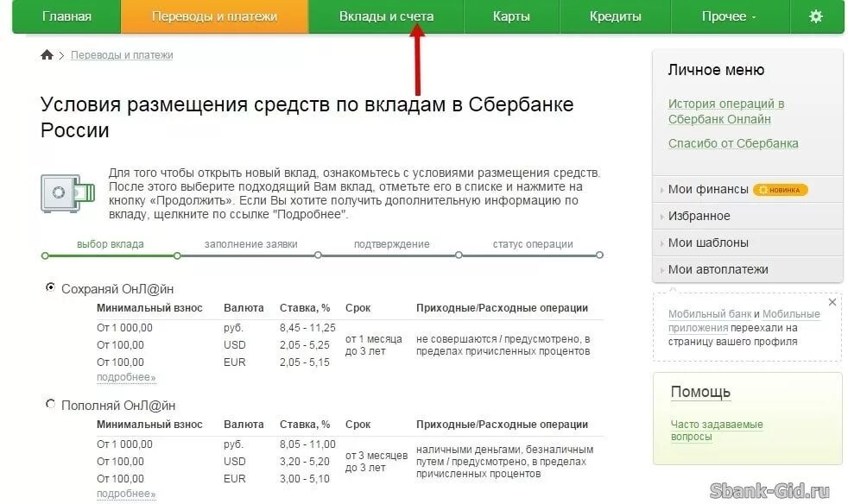Open Спасибо от Сбербанка link
This screenshot has width=848, height=504.
733,143
